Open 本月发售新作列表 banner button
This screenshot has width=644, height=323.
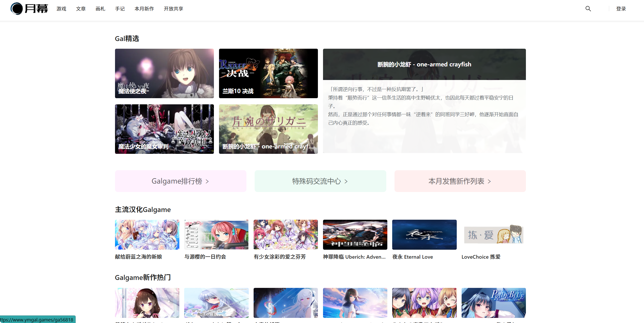460,181
